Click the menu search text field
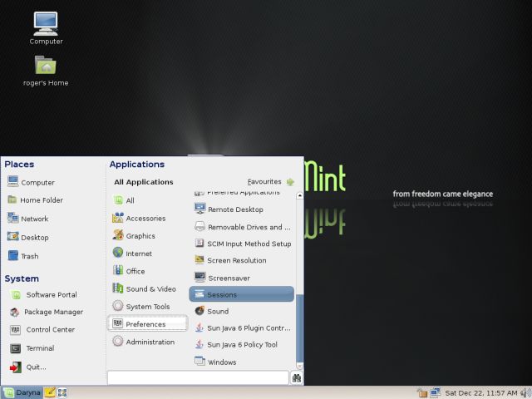 (x=198, y=377)
